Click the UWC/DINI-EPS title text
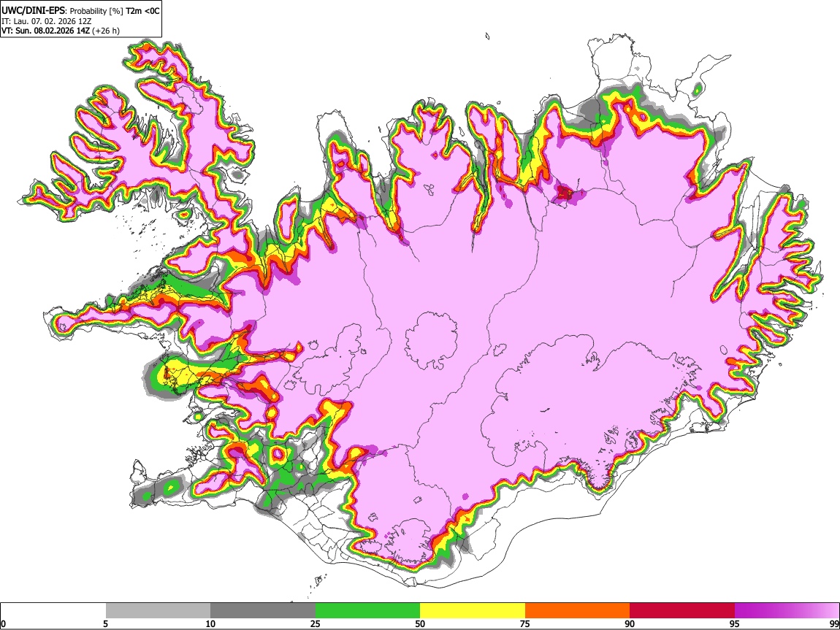Image resolution: width=840 pixels, height=630 pixels. [33, 10]
